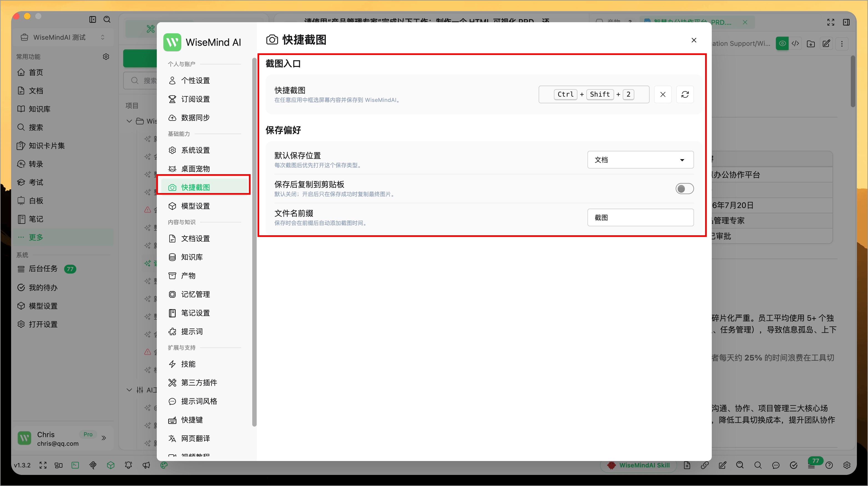Click the bell notification icon in status bar

(x=128, y=465)
